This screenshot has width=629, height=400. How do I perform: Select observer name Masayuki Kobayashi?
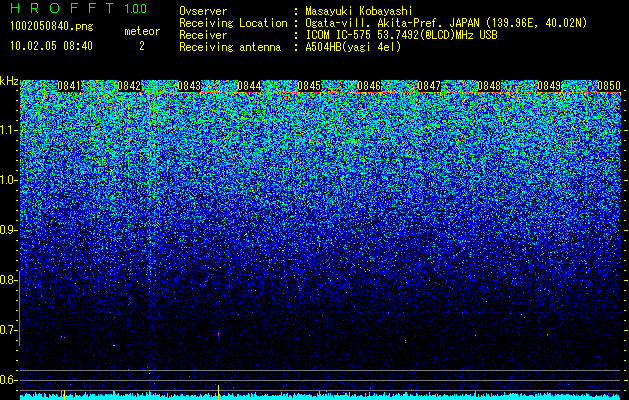point(359,11)
